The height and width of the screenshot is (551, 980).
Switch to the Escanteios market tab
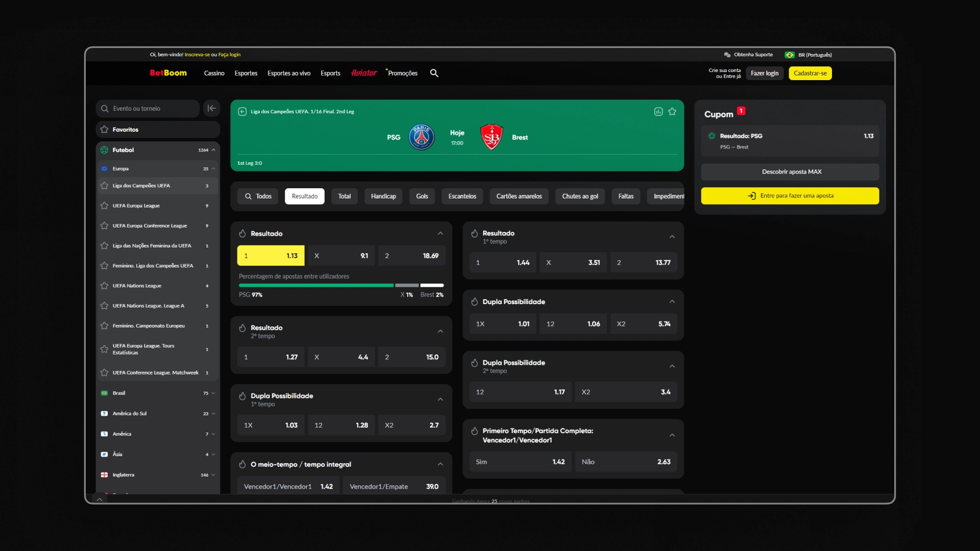[462, 196]
